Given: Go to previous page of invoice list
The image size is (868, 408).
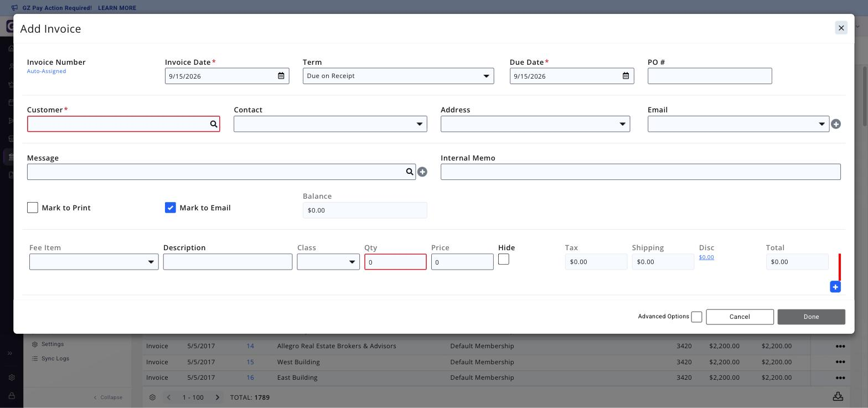Looking at the screenshot, I should click(x=169, y=397).
